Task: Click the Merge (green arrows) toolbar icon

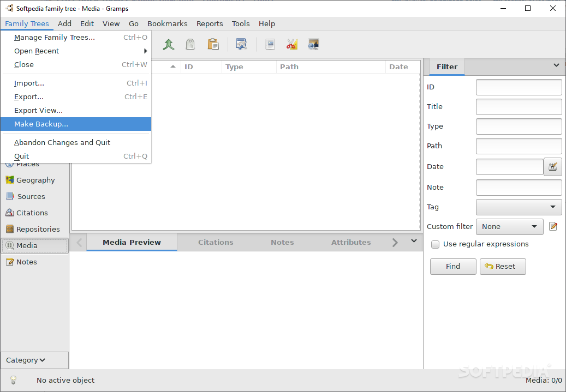Action: click(169, 44)
